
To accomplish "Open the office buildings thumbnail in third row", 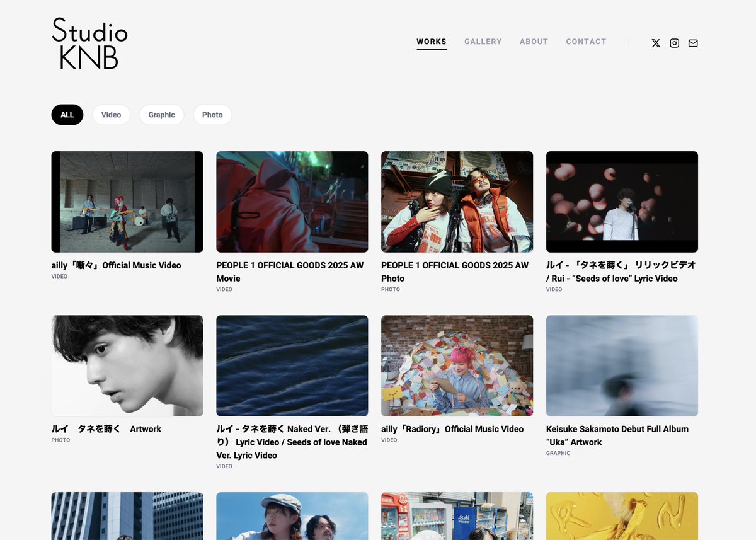I will pyautogui.click(x=127, y=516).
